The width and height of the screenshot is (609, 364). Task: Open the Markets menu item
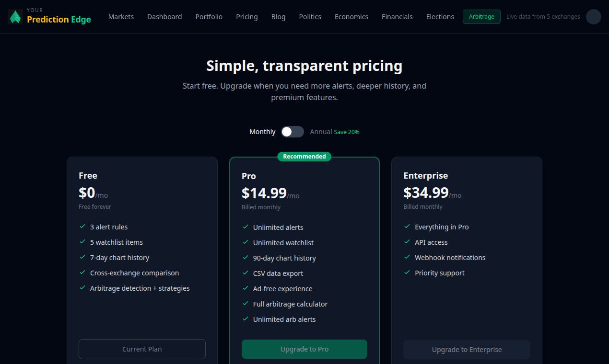pos(121,16)
